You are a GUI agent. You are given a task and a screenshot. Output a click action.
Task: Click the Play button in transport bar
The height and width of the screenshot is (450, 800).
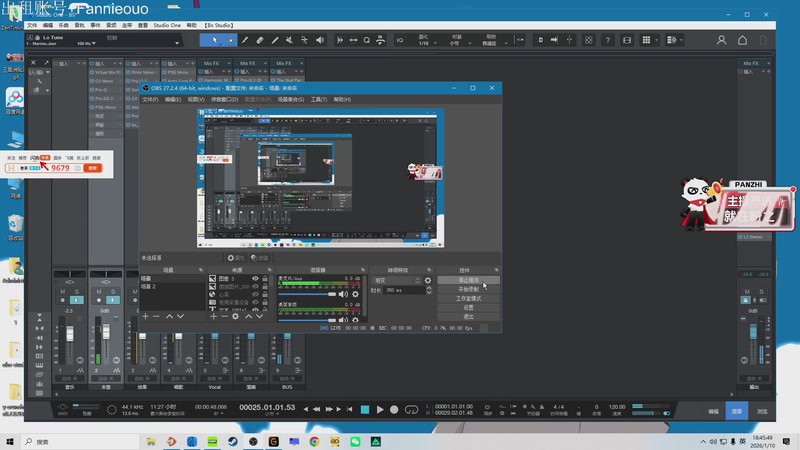coord(380,409)
